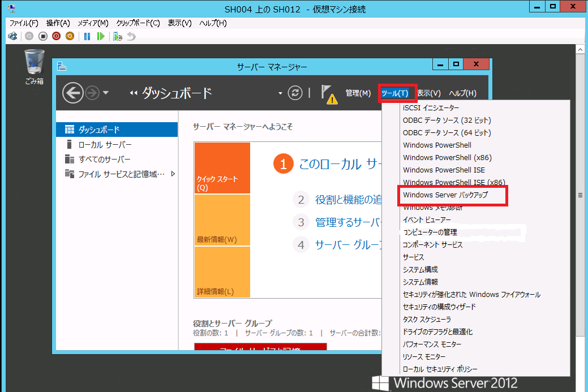Open the outer ヘルプ(H) menu
588x392 pixels.
213,23
